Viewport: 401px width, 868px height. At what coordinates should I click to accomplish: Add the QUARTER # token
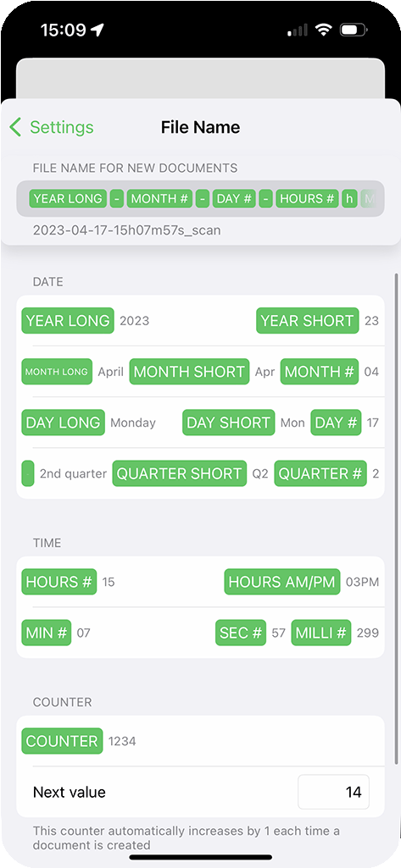320,473
